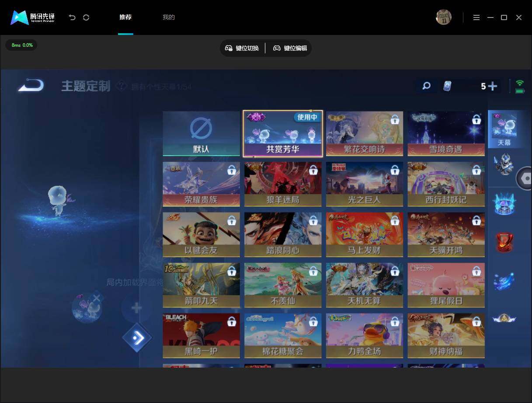Open the blue swirl effect category icon
This screenshot has height=403, width=532.
pos(504,281)
